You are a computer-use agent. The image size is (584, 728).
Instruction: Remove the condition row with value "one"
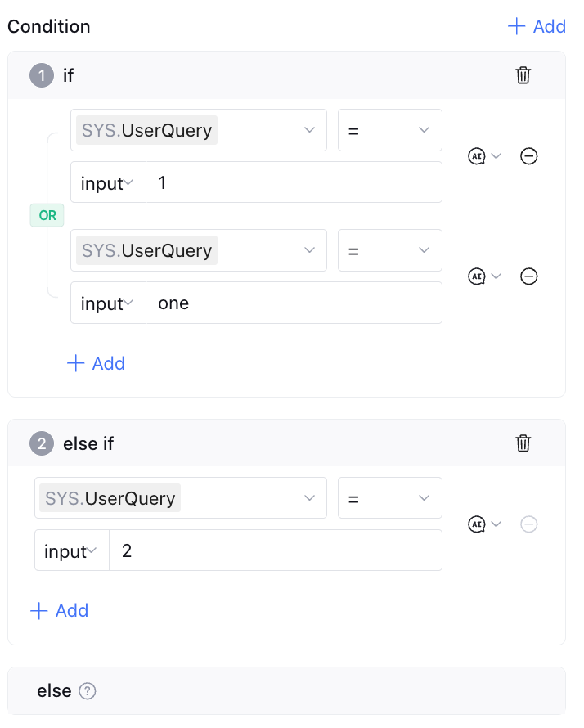(529, 276)
